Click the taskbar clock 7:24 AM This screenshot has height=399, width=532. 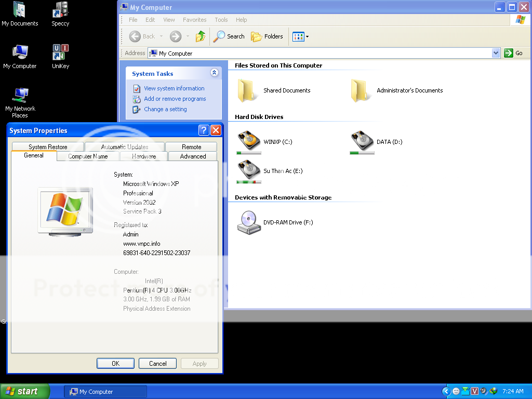point(513,391)
